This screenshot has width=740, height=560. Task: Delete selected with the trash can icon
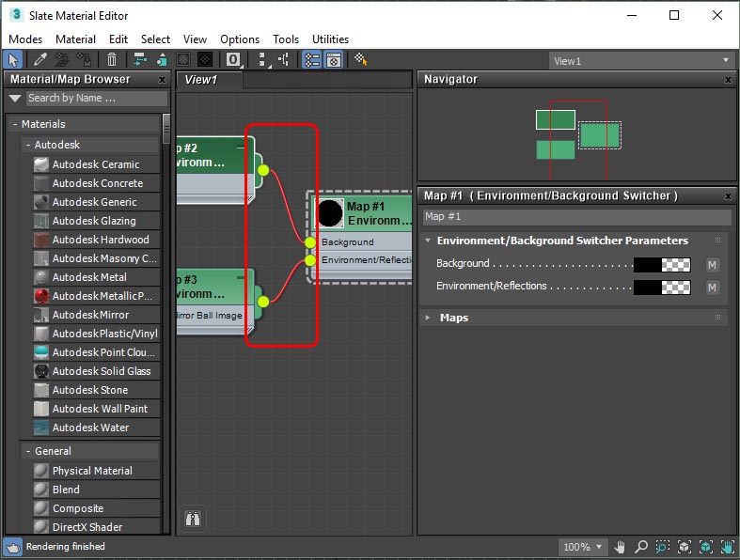112,60
